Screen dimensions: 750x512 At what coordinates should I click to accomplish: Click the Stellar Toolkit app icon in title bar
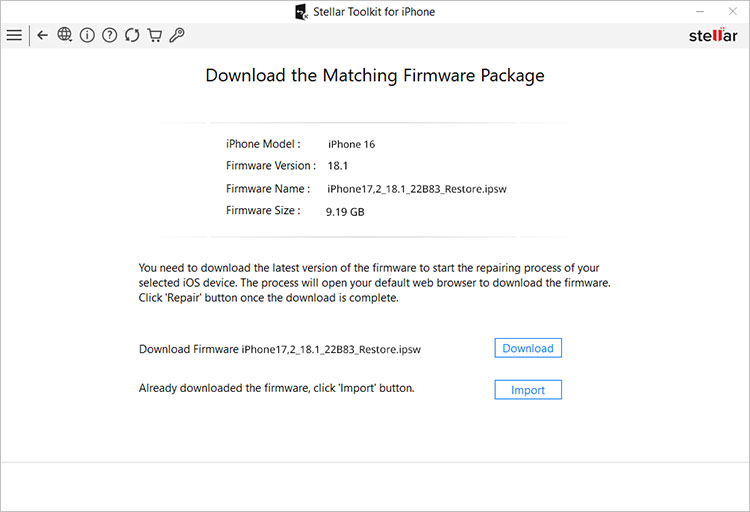[x=301, y=12]
